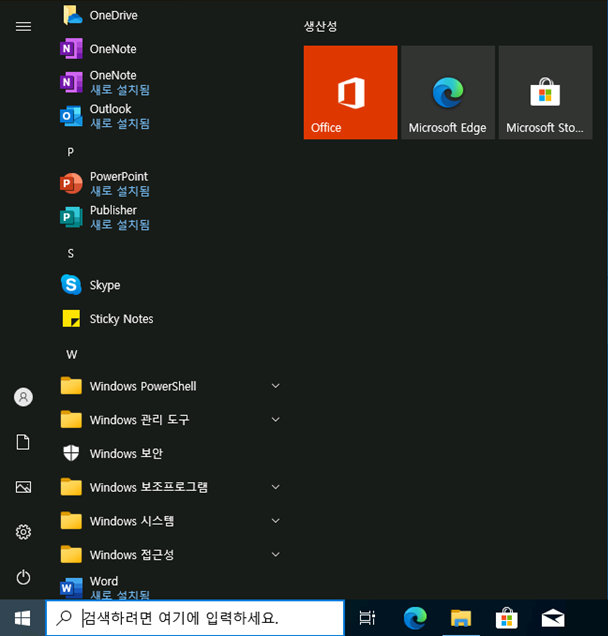Click the Windows Start button
This screenshot has width=608, height=636.
pos(22,618)
